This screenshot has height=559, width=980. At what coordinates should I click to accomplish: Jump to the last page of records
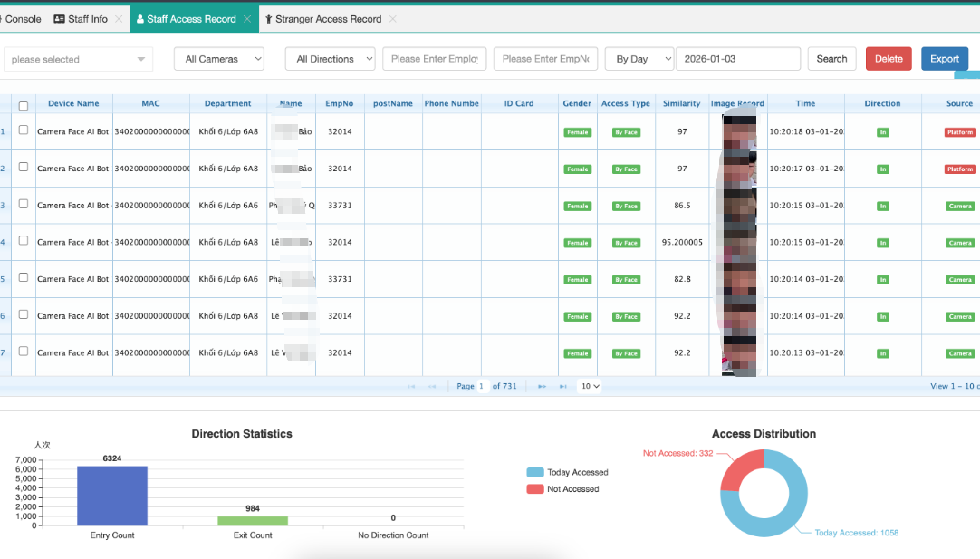click(562, 386)
